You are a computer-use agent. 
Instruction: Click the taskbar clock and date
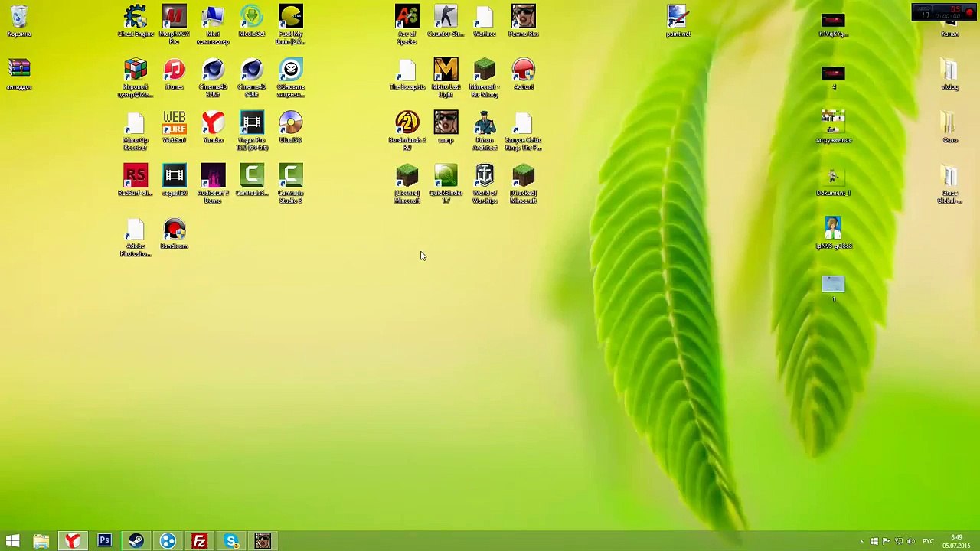pyautogui.click(x=956, y=541)
